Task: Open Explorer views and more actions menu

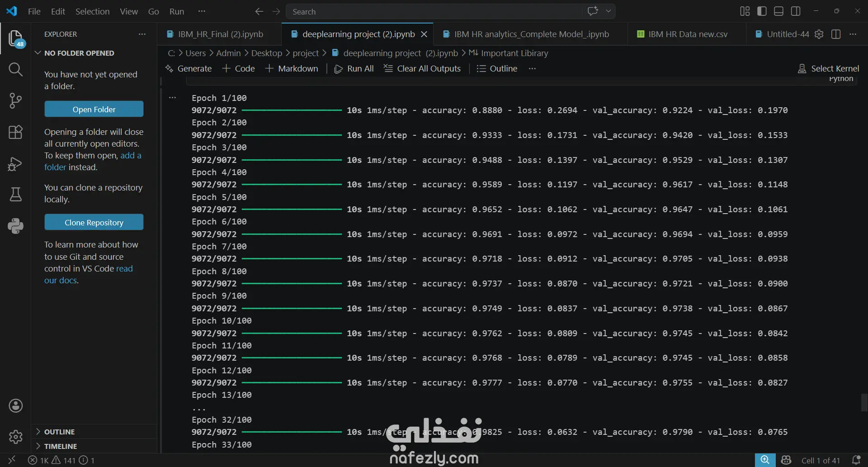Action: pos(142,34)
